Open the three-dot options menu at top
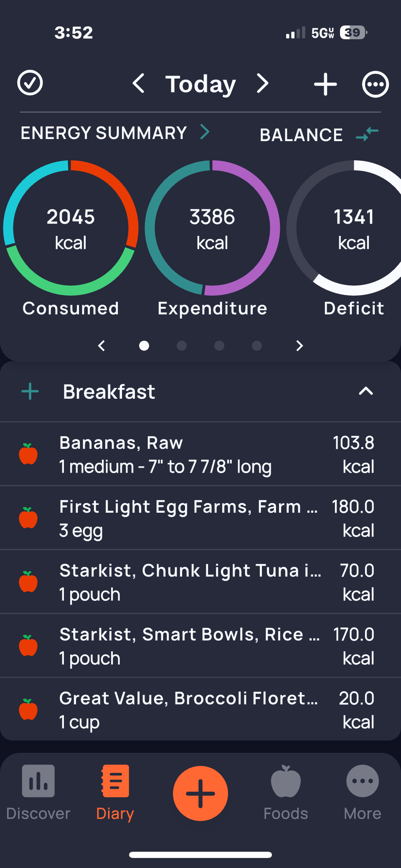Screen dimensions: 401x868 click(x=375, y=84)
